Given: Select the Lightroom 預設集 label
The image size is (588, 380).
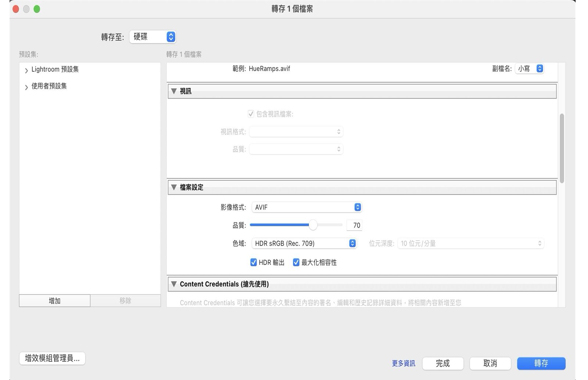Looking at the screenshot, I should point(55,69).
